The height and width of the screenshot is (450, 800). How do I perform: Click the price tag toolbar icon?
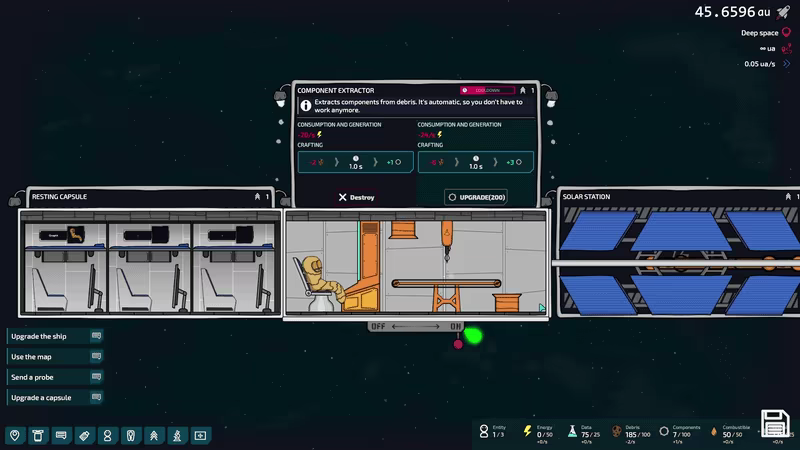point(84,435)
